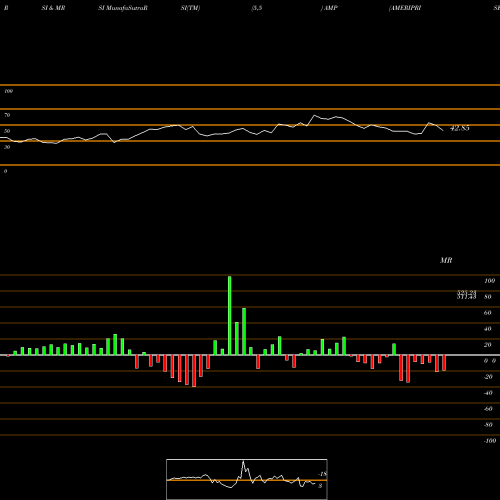Click the '(AMERIPRI' company name in header

click(405, 8)
